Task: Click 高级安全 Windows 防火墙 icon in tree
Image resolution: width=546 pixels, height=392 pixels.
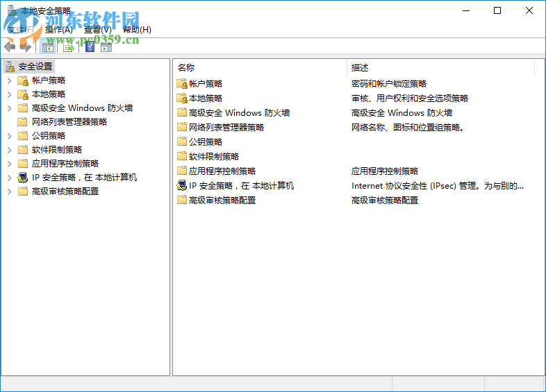Action: pos(23,108)
